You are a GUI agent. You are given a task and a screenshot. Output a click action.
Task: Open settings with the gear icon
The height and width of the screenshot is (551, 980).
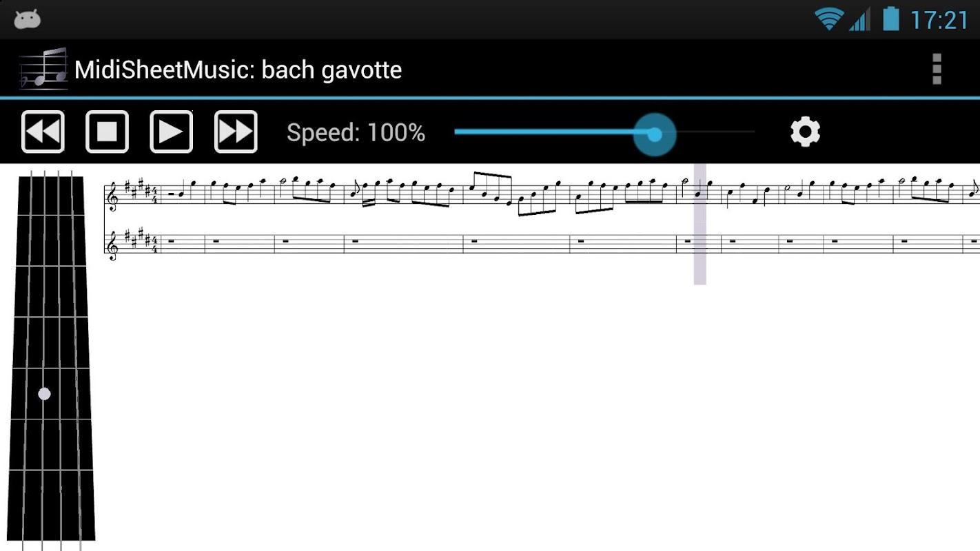805,132
